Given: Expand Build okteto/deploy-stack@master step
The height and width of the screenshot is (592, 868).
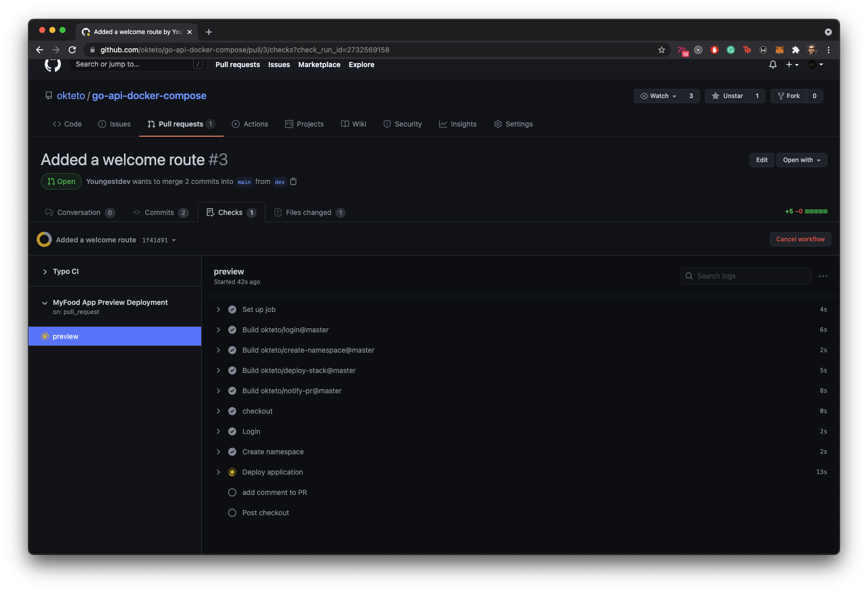Looking at the screenshot, I should [x=219, y=370].
